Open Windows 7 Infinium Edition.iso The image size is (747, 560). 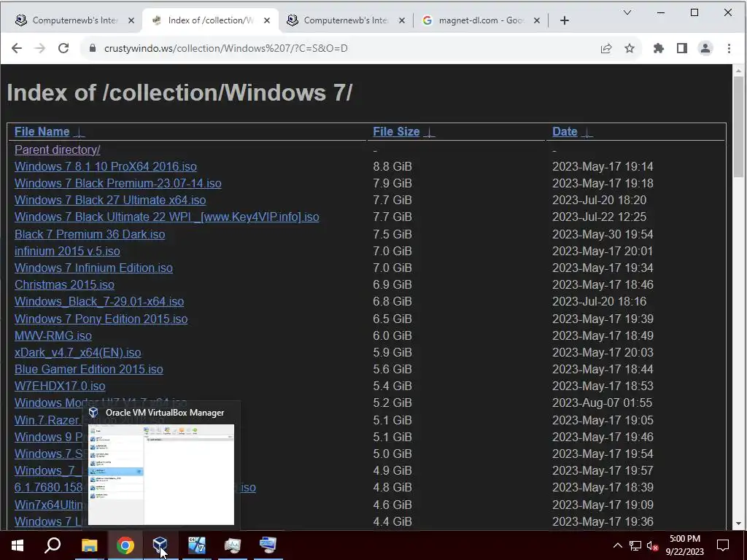(x=93, y=268)
